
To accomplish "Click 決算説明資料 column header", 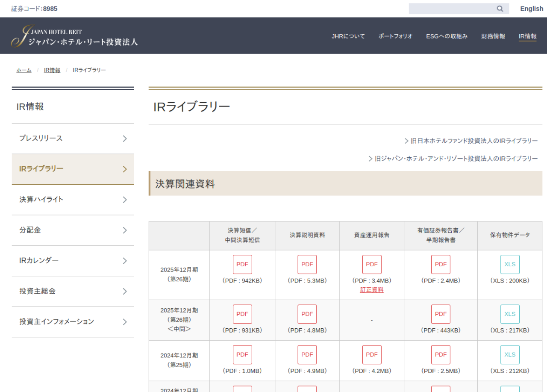I will [307, 235].
